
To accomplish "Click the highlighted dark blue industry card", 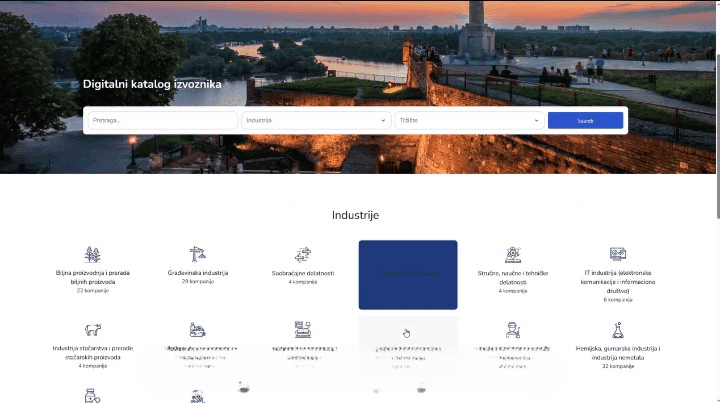I will (408, 274).
